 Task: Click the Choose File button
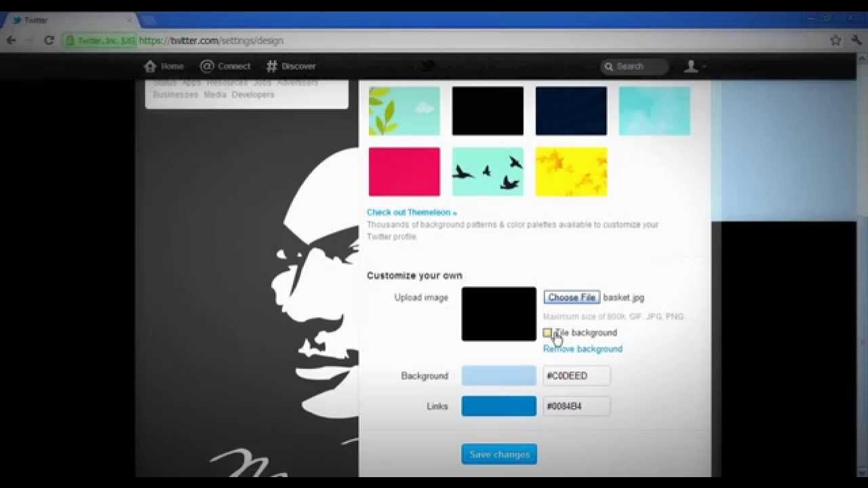[572, 298]
